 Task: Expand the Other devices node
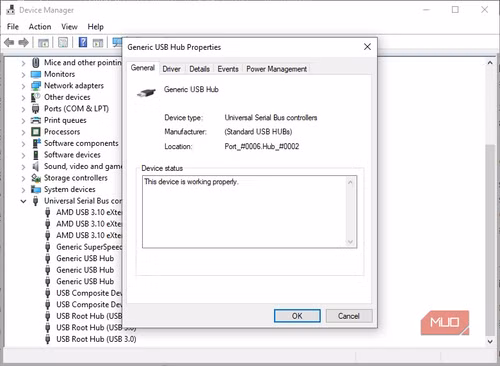(x=23, y=98)
